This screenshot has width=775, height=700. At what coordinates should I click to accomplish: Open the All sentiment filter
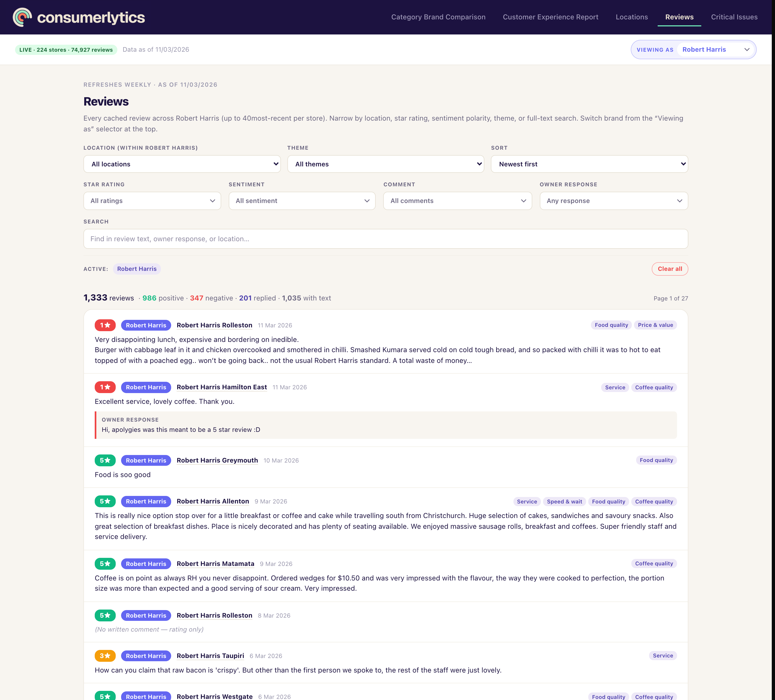[302, 201]
